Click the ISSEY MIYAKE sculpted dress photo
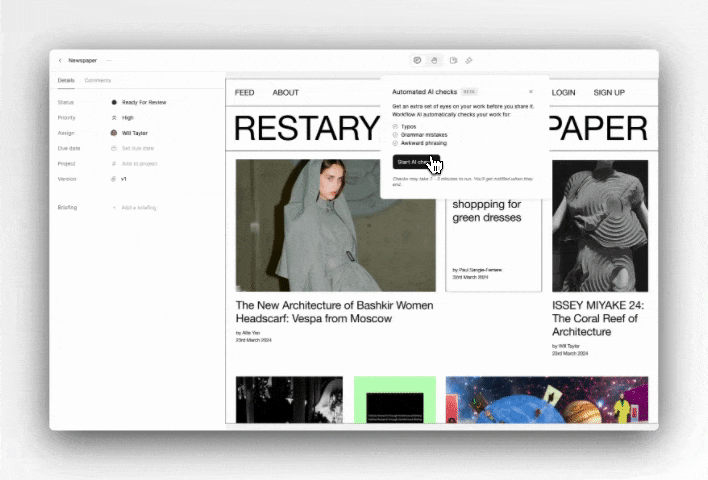Image resolution: width=708 pixels, height=480 pixels. 600,226
